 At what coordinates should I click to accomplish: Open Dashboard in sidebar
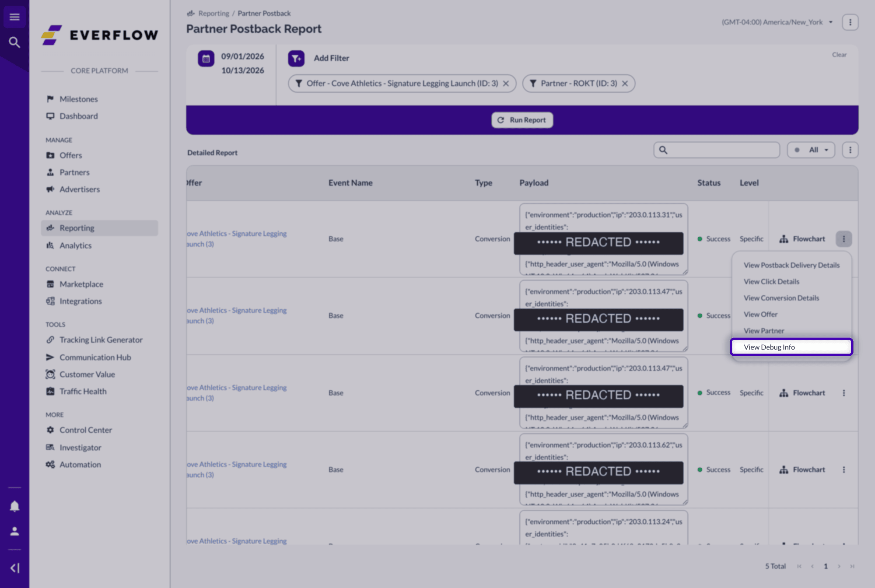(x=78, y=116)
